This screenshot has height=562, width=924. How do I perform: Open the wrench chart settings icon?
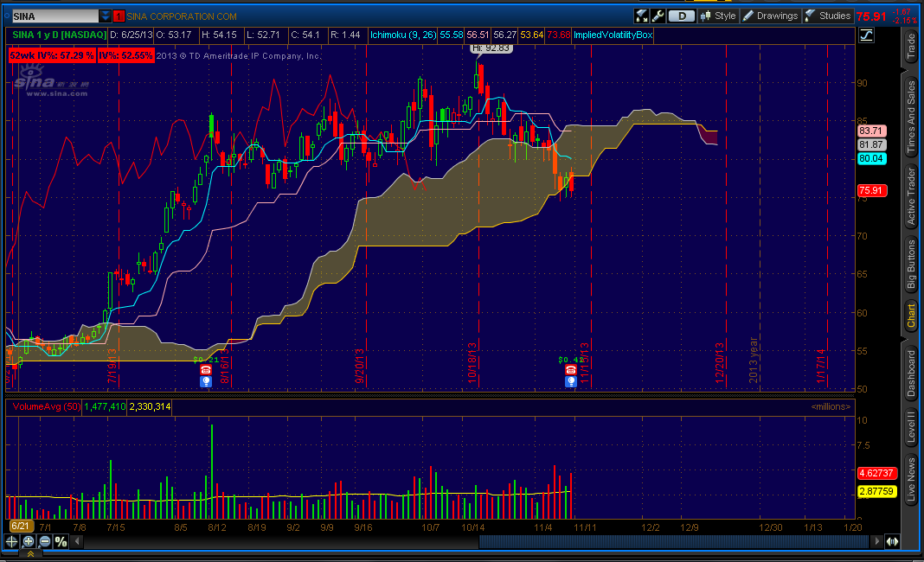pos(658,16)
